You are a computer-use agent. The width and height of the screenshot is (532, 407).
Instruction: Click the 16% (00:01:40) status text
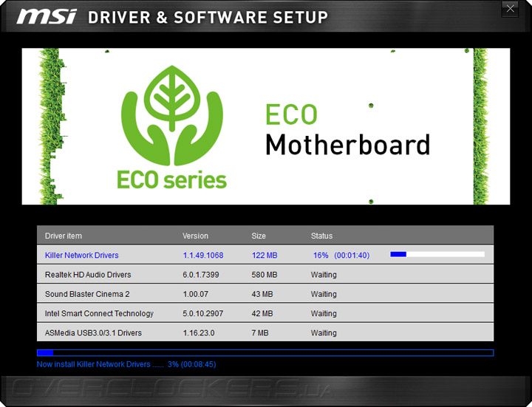pyautogui.click(x=341, y=255)
